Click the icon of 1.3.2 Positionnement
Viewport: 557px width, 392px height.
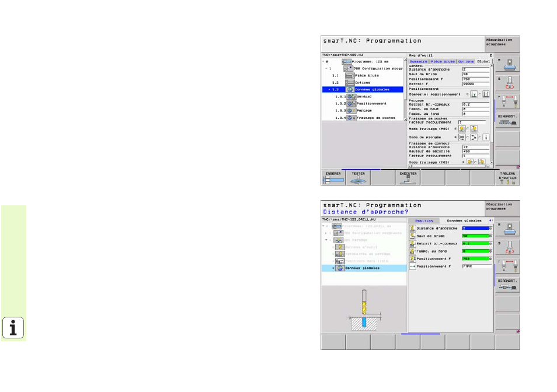tap(351, 104)
